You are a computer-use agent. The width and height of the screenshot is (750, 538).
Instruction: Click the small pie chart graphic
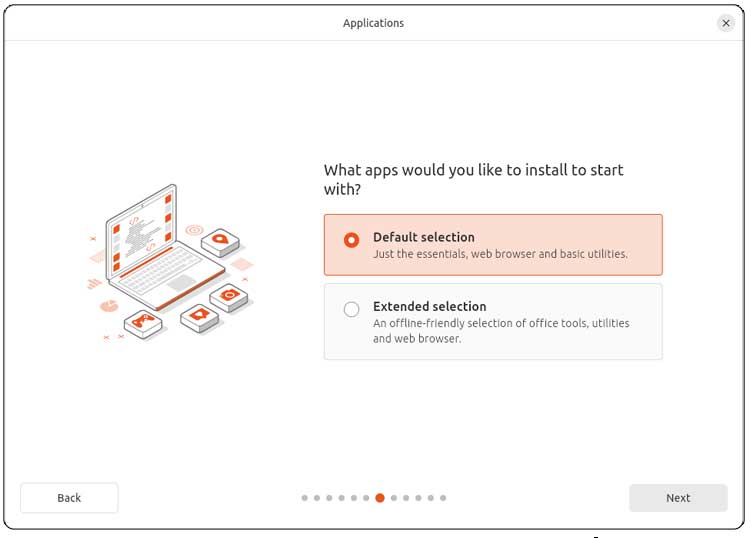(109, 305)
